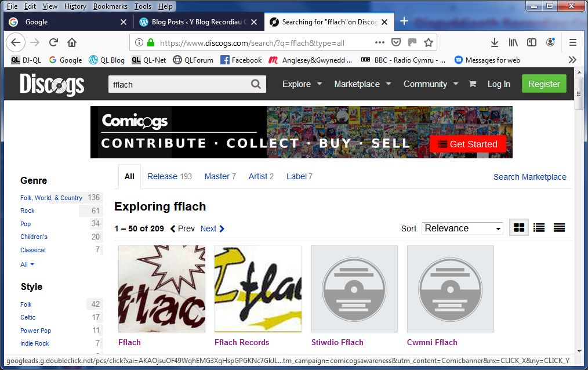Click the green Register button

(543, 84)
